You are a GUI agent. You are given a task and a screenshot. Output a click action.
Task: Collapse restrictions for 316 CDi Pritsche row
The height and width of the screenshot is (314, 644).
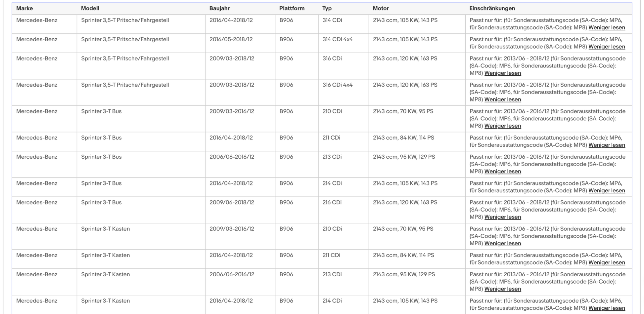click(502, 73)
